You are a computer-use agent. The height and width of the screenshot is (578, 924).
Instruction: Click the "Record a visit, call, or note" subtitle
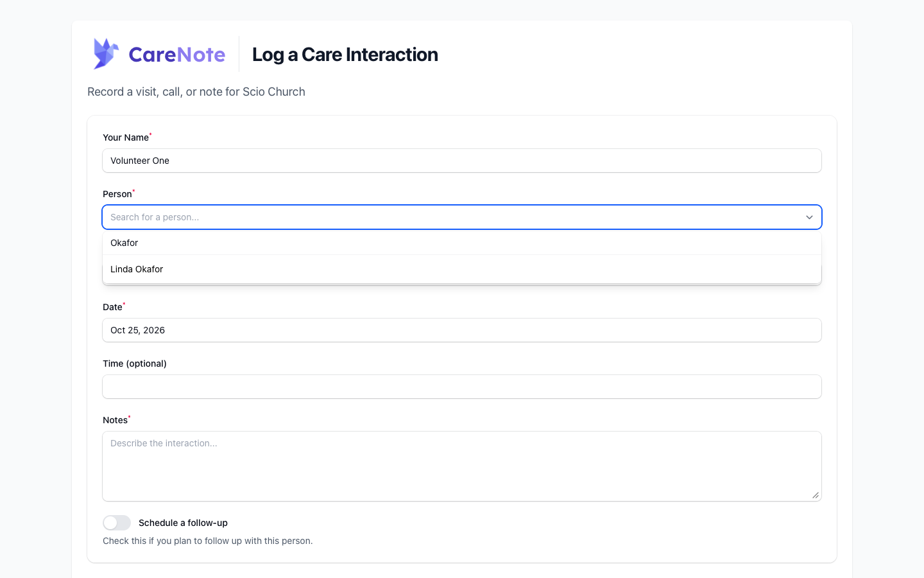196,92
